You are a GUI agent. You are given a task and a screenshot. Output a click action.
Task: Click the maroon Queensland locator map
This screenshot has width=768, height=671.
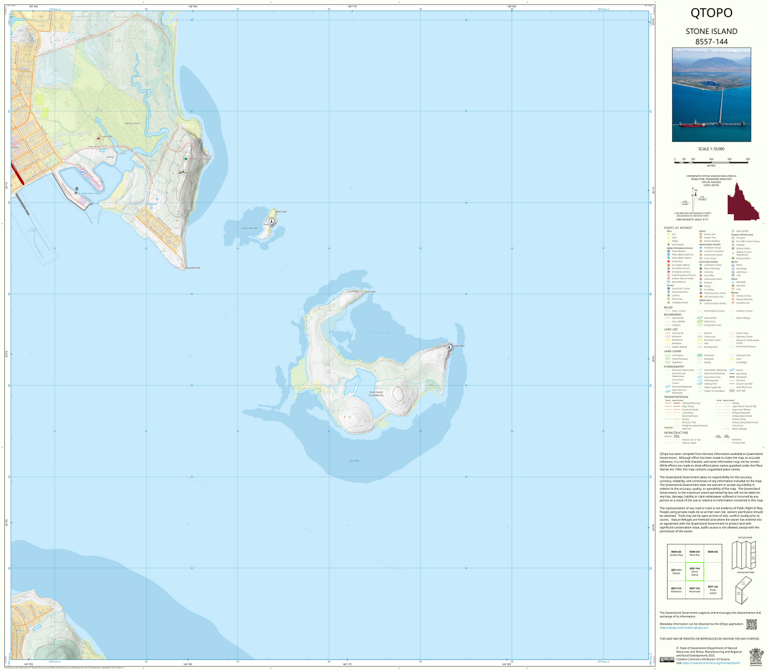[743, 202]
